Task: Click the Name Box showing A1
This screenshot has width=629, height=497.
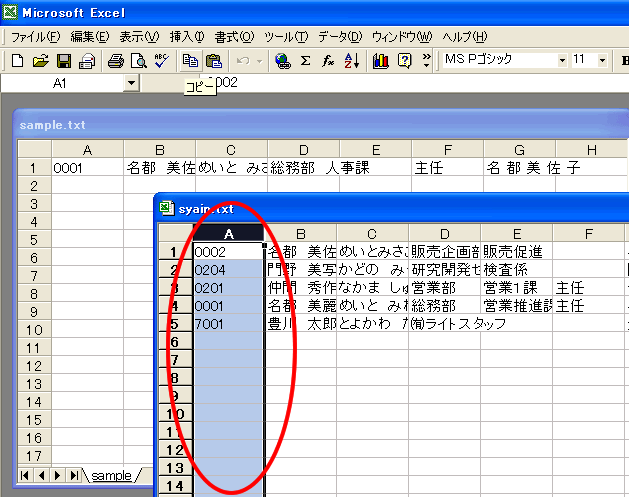Action: click(x=62, y=83)
